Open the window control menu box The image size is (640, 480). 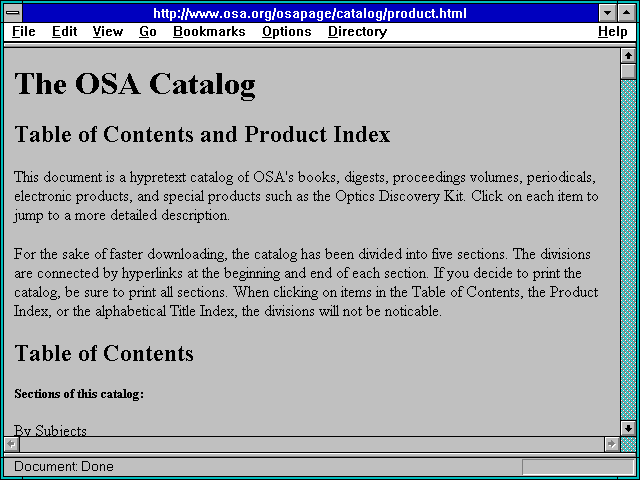pyautogui.click(x=13, y=13)
